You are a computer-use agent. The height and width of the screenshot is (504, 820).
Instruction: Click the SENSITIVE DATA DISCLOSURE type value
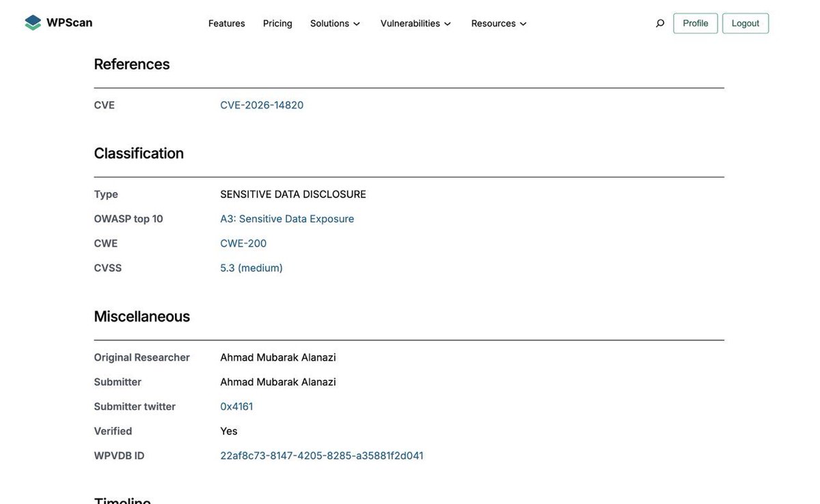click(293, 195)
